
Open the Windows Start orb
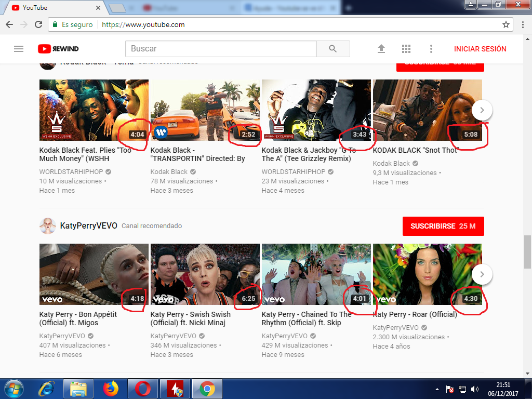pos(14,389)
